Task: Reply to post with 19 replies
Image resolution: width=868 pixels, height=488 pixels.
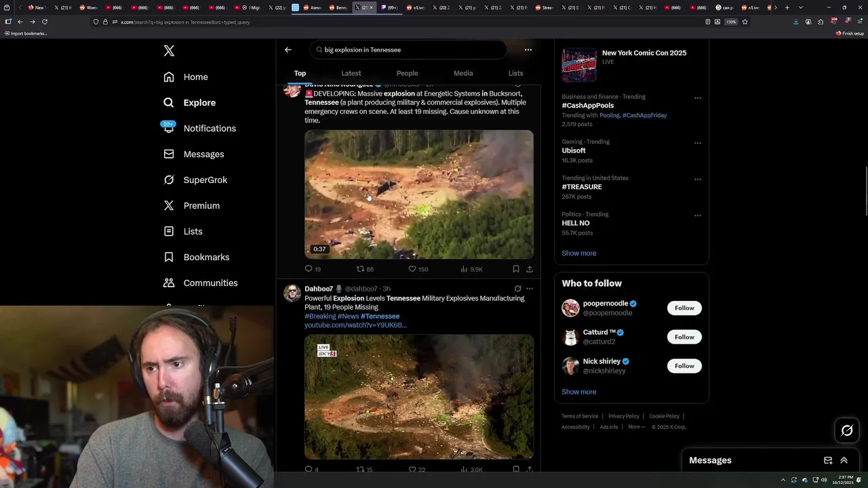Action: pos(313,269)
